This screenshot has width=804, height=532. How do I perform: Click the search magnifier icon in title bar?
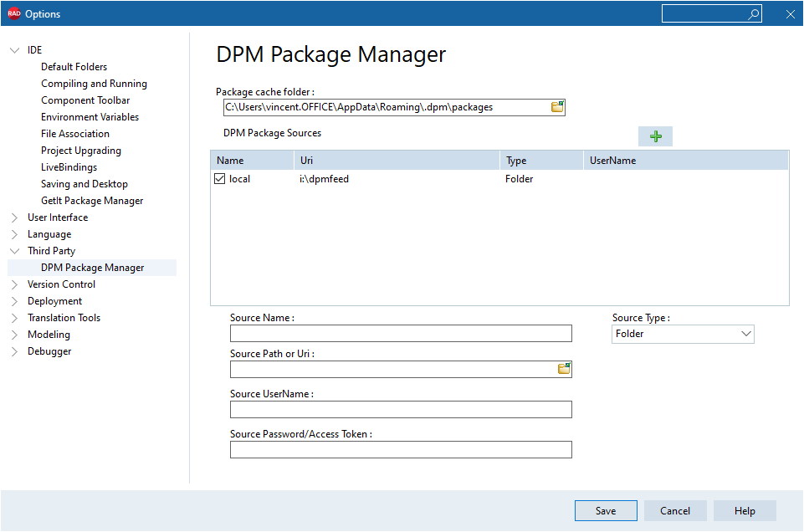click(753, 14)
